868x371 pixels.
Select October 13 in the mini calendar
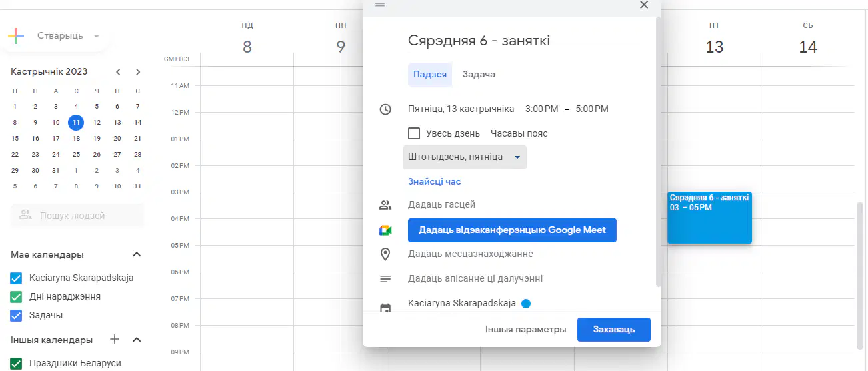click(x=117, y=122)
